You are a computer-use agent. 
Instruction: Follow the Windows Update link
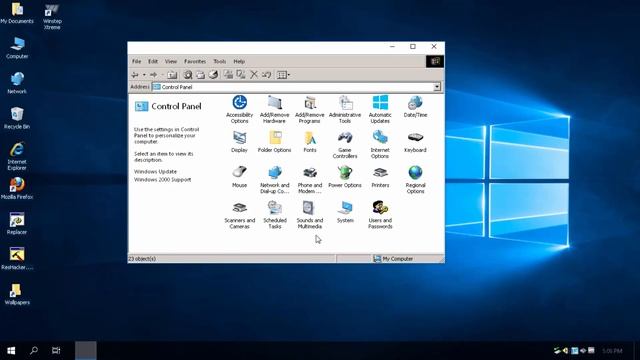[155, 172]
